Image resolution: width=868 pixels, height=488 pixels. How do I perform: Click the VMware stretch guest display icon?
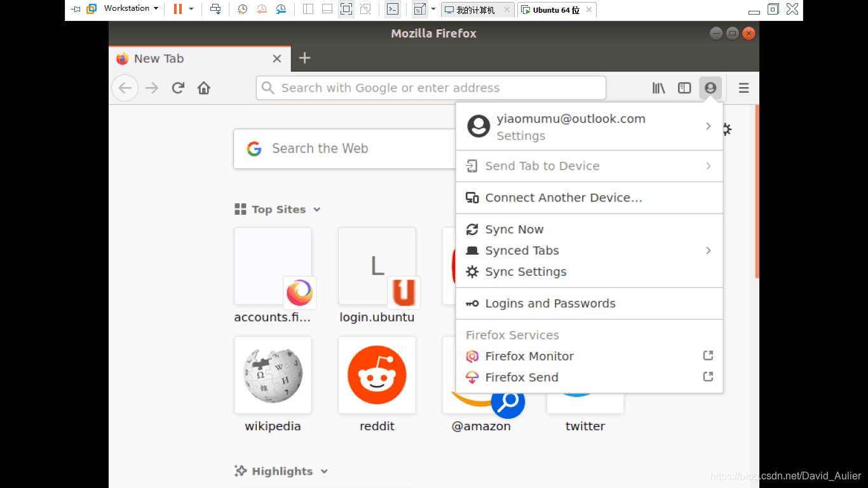point(419,9)
